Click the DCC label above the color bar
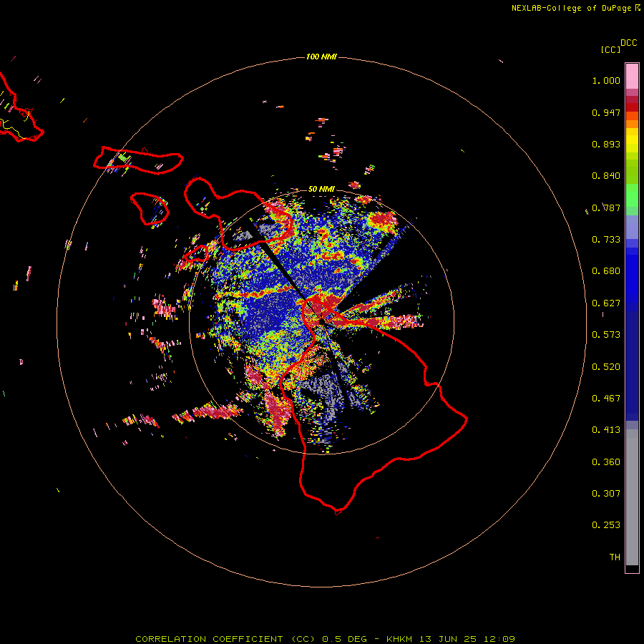The height and width of the screenshot is (644, 644). pos(629,43)
